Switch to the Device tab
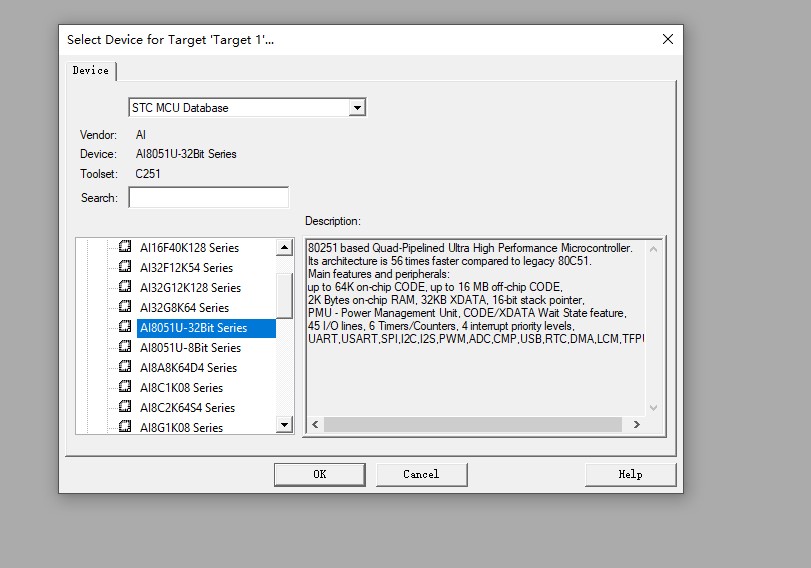Viewport: 811px width, 568px height. 91,70
